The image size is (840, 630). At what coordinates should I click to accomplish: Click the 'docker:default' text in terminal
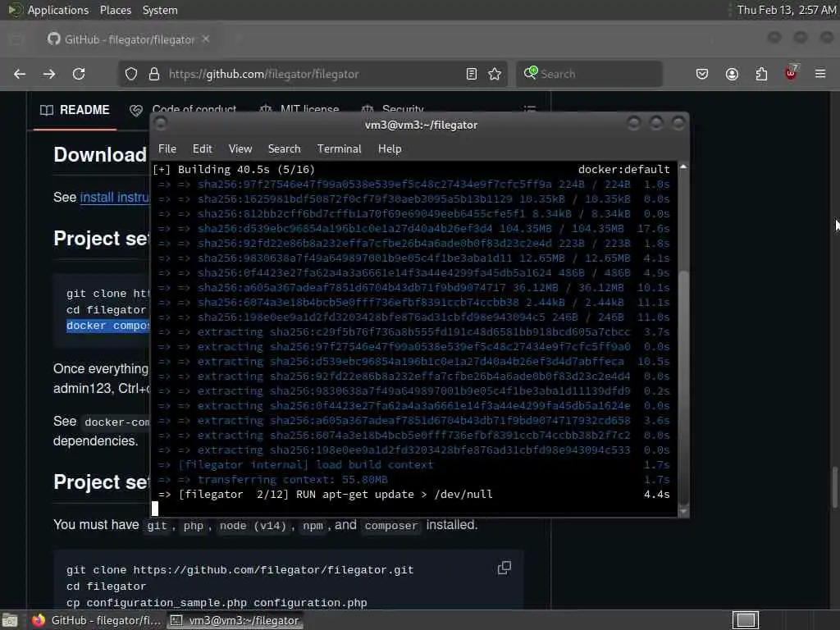pyautogui.click(x=623, y=169)
